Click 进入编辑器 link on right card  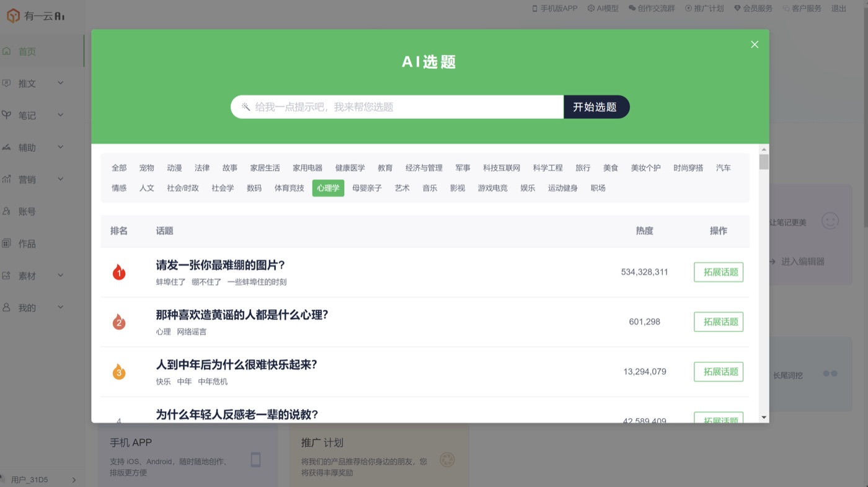click(x=797, y=261)
